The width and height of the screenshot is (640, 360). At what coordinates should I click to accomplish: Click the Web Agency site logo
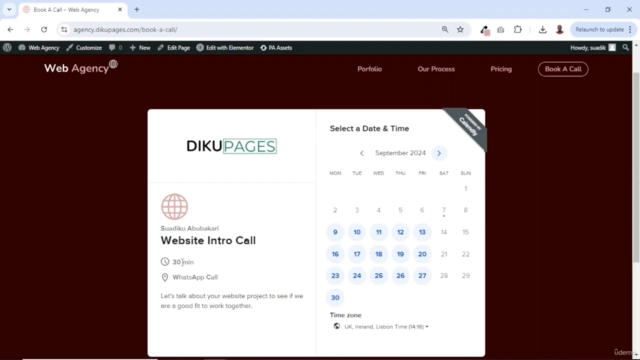coord(80,68)
